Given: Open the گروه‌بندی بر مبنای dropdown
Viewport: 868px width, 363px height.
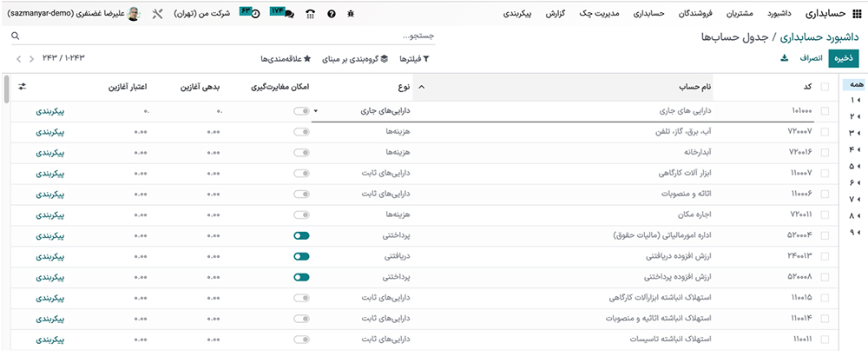Looking at the screenshot, I should tap(352, 58).
